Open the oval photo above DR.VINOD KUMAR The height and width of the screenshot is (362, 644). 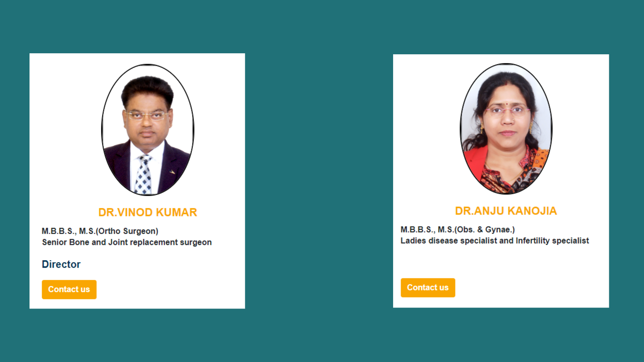coord(148,130)
